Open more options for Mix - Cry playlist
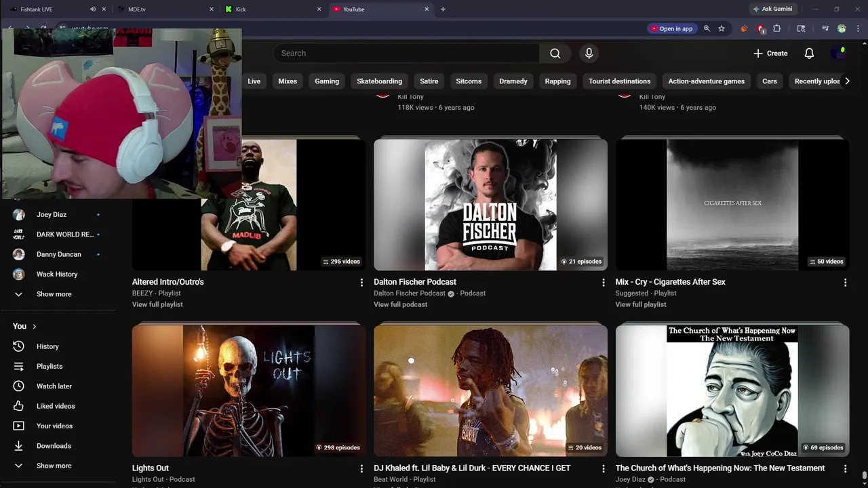The height and width of the screenshot is (488, 868). tap(845, 283)
